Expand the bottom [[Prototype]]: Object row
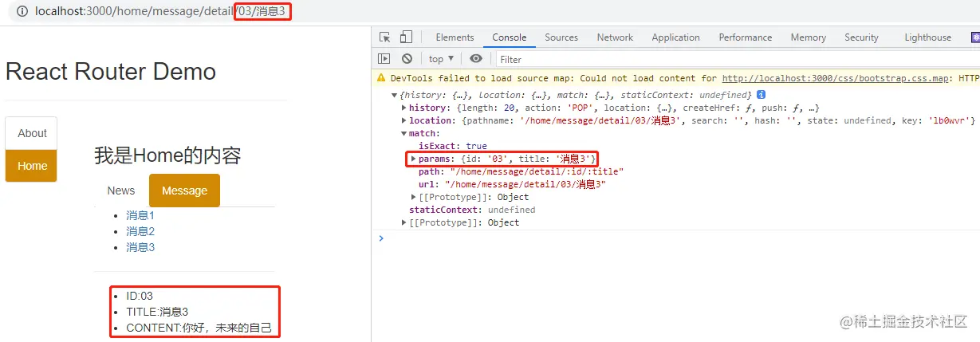The height and width of the screenshot is (342, 980). [403, 222]
